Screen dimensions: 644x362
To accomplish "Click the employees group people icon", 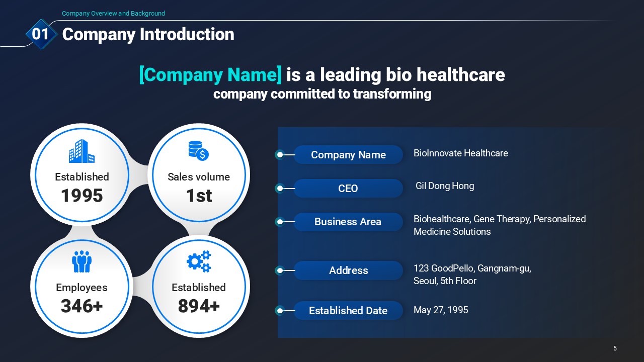I will coord(82,261).
